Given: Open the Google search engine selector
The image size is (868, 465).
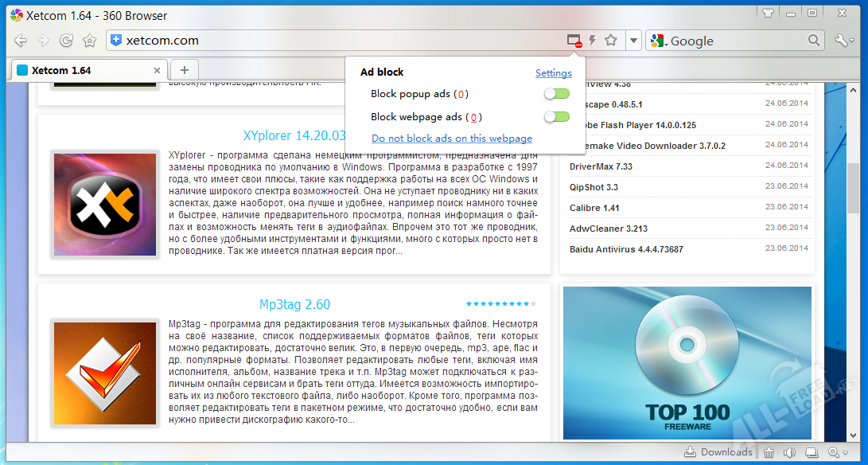Looking at the screenshot, I should click(x=659, y=41).
